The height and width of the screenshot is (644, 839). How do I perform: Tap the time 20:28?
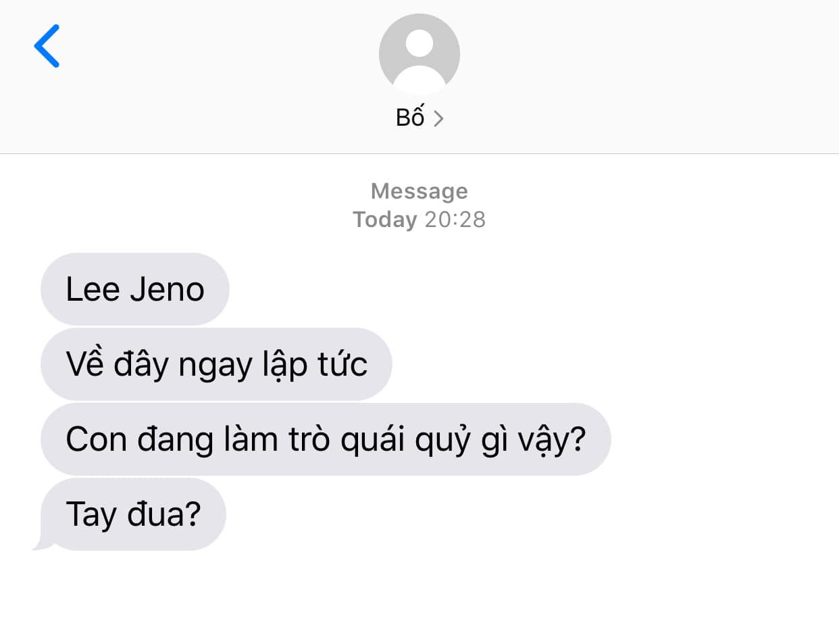pos(455,220)
